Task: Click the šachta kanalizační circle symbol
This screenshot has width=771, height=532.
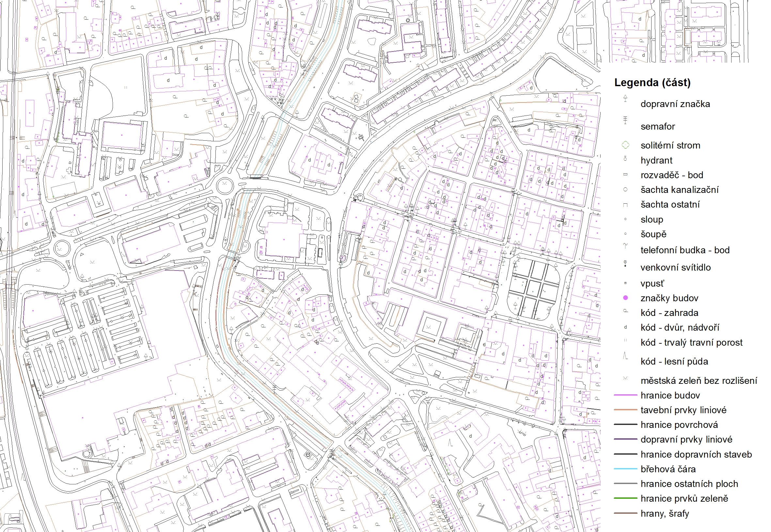Action: click(625, 189)
